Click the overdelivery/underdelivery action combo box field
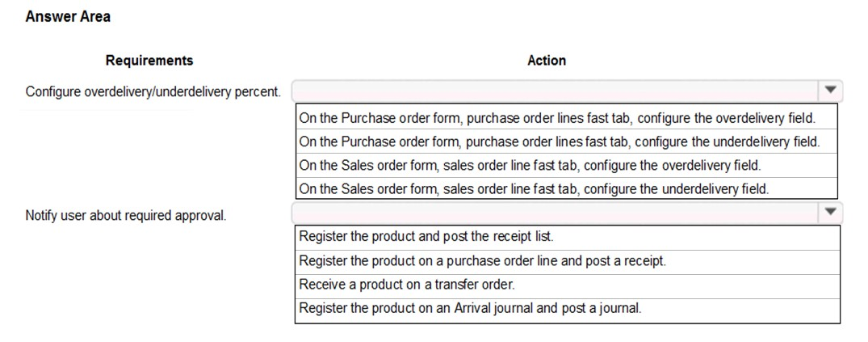The width and height of the screenshot is (868, 342). pos(567,91)
